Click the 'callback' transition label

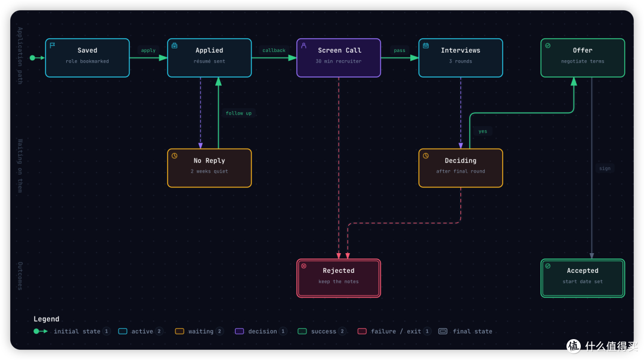point(274,50)
